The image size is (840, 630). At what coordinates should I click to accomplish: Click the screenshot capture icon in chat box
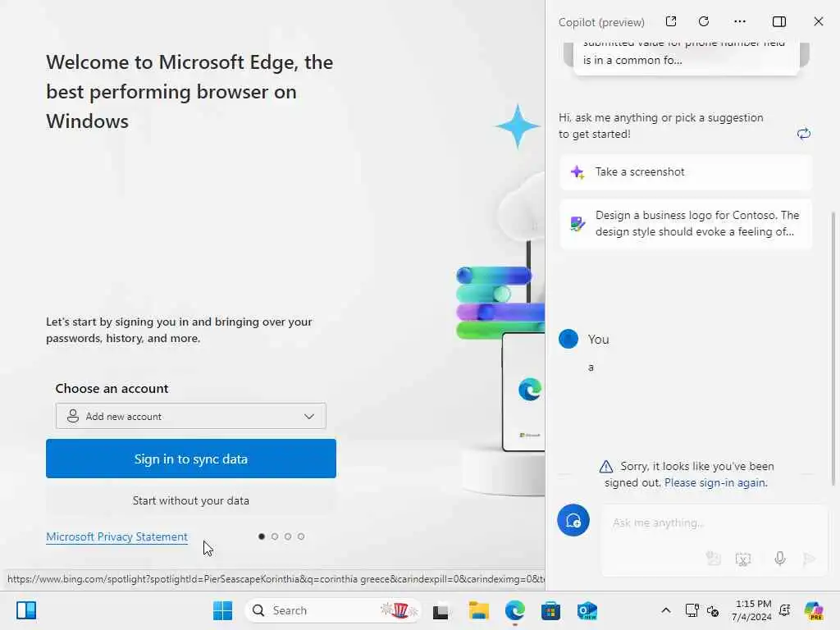(743, 559)
